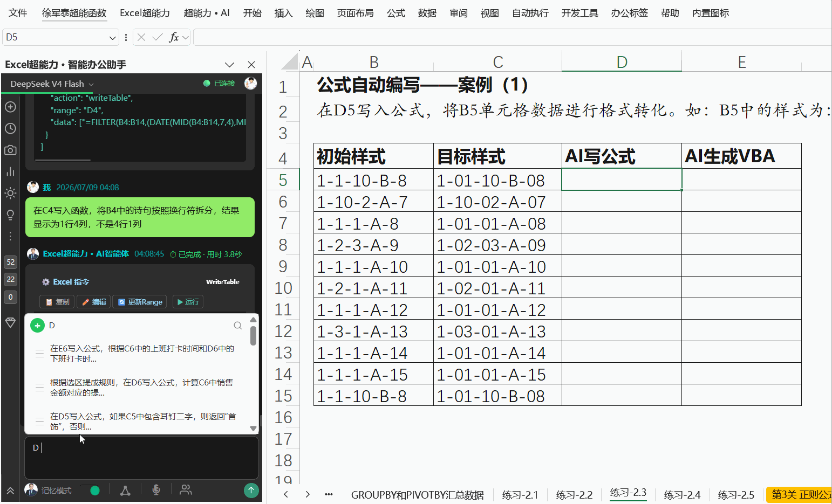Viewport: 832px width, 504px height.
Task: Click the chat message input field
Action: click(x=141, y=457)
